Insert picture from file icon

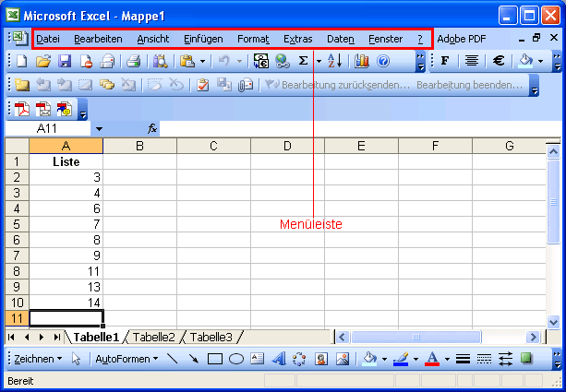point(343,359)
